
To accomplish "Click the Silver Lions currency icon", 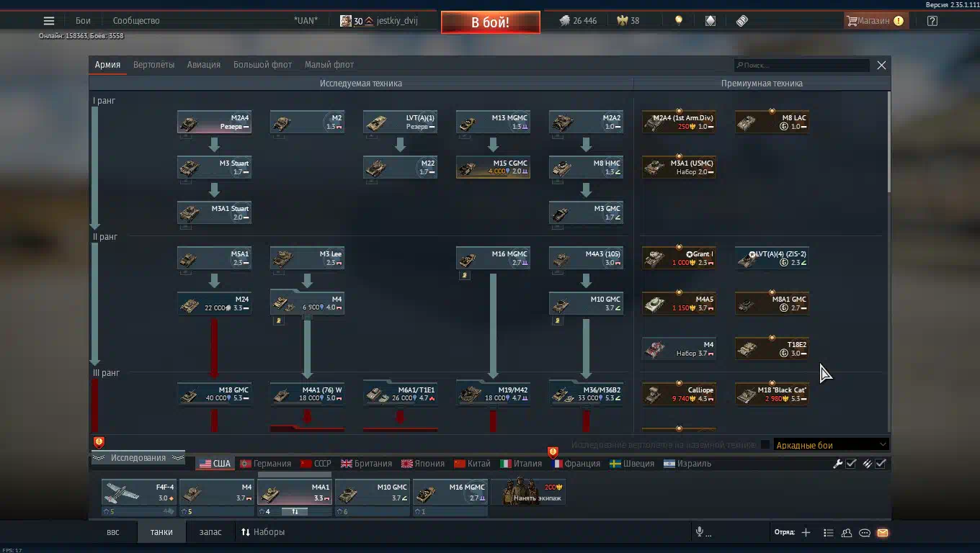I will [x=564, y=21].
